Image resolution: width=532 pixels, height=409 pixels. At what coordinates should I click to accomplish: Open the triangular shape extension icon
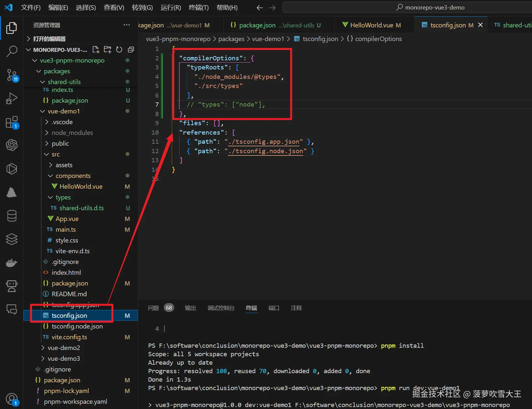12,192
